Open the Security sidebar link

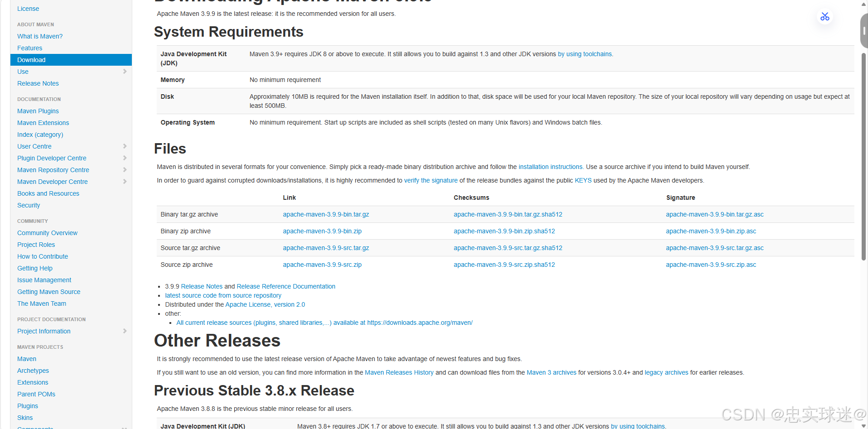click(29, 205)
